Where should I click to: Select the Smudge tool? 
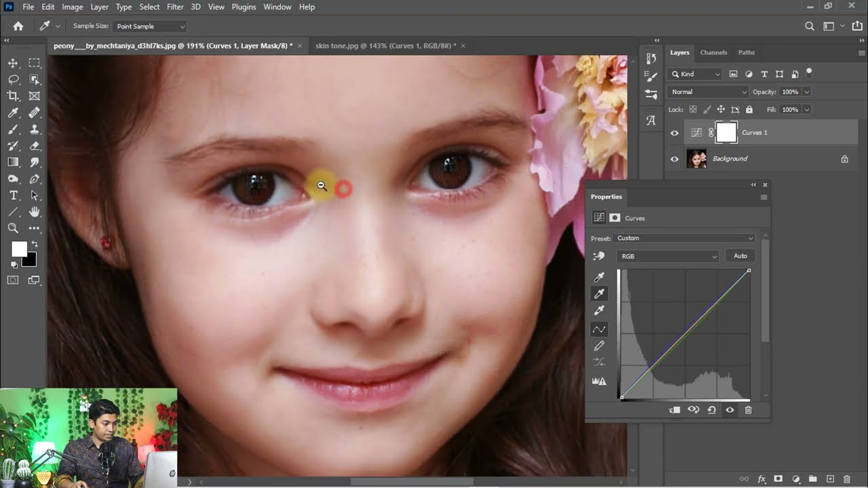[x=35, y=163]
